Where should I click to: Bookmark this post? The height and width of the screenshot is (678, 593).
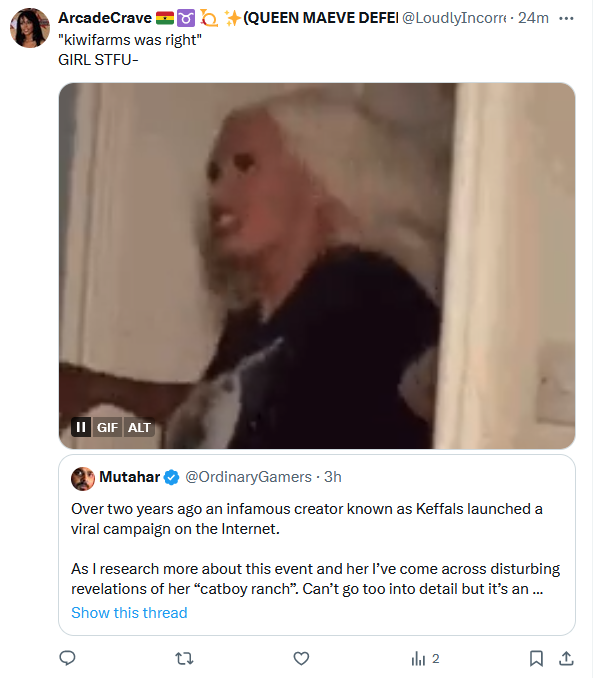[x=536, y=659]
